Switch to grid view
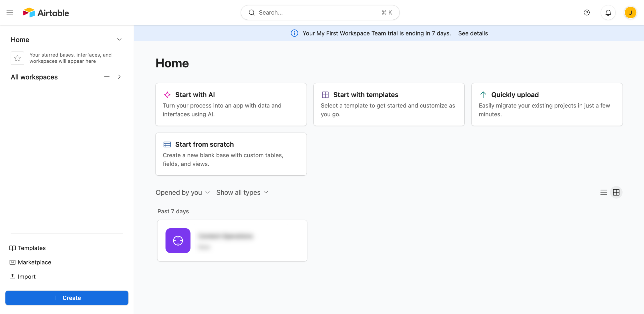 pos(616,192)
